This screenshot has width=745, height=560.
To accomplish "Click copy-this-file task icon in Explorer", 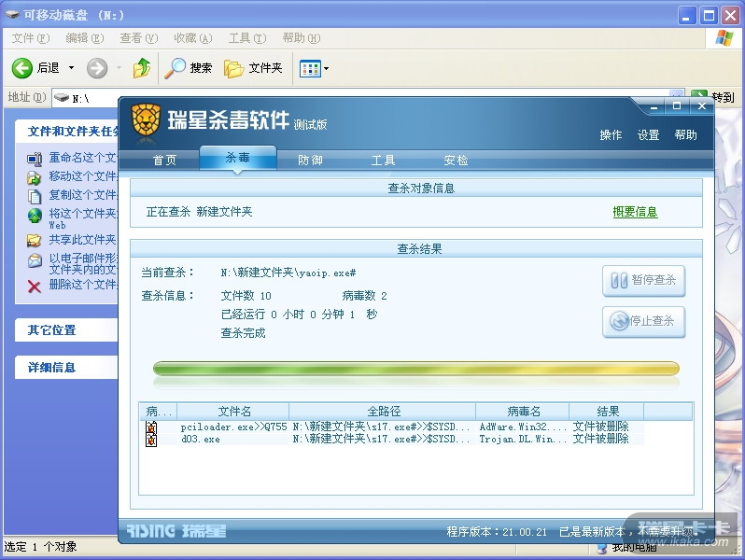I will click(35, 196).
